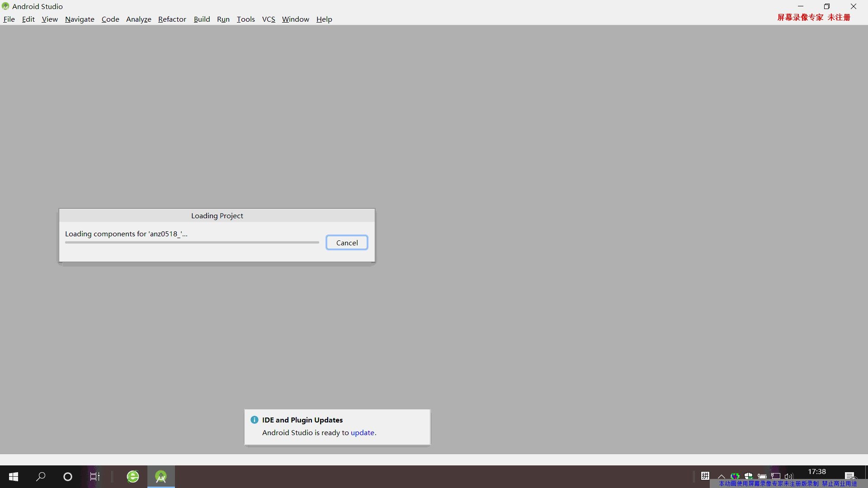
Task: Click the update link for Android Studio
Action: point(362,432)
